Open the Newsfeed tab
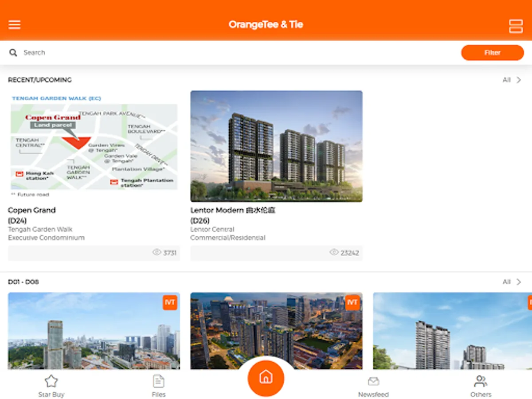532x399 pixels. click(x=373, y=386)
